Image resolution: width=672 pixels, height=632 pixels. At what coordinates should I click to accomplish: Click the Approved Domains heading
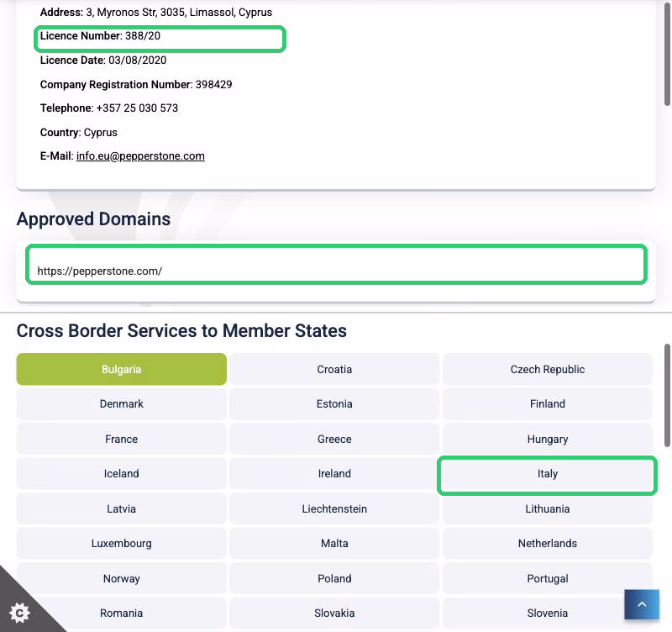[93, 219]
